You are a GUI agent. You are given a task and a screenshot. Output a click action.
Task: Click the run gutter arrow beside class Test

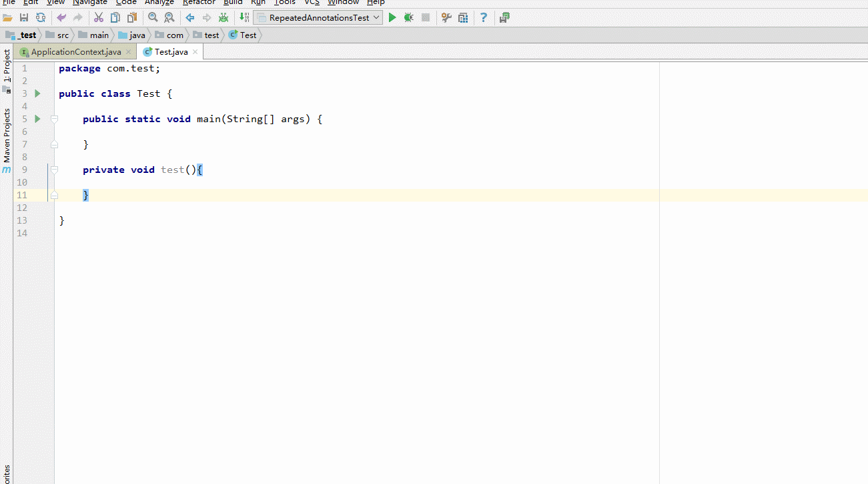tap(37, 93)
